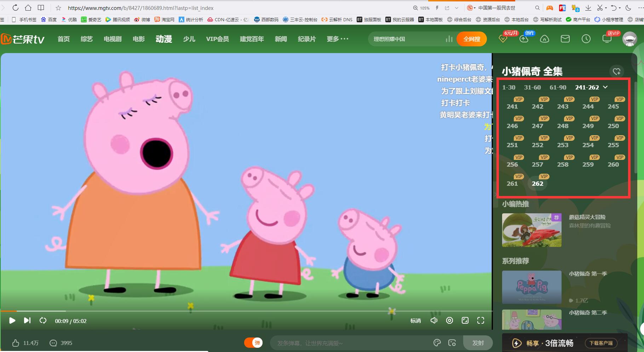This screenshot has height=352, width=644.
Task: Open the 电影 navigation item
Action: [x=139, y=39]
